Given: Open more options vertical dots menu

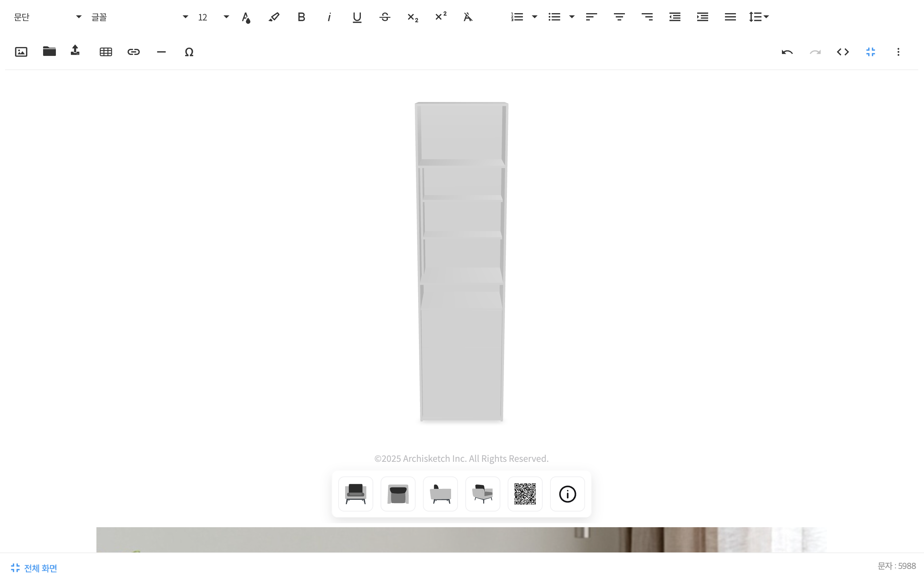Looking at the screenshot, I should click(898, 52).
